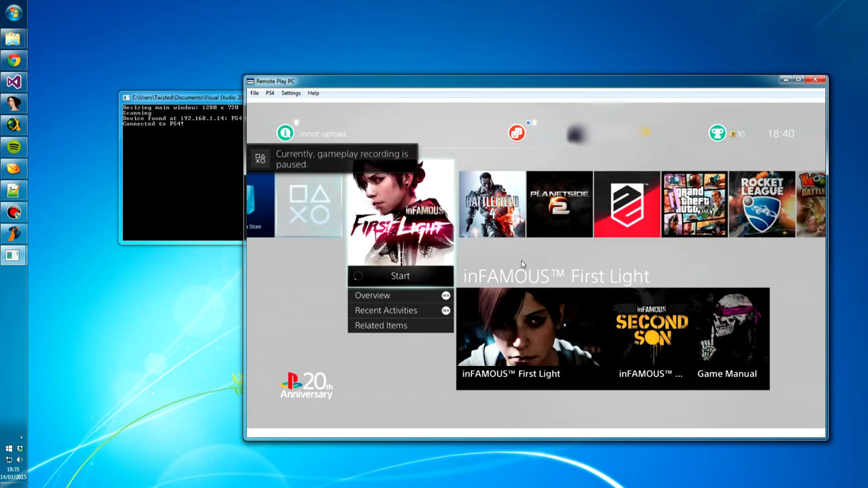Select the PlayStation button shapes tile
This screenshot has width=868, height=488.
tap(309, 204)
